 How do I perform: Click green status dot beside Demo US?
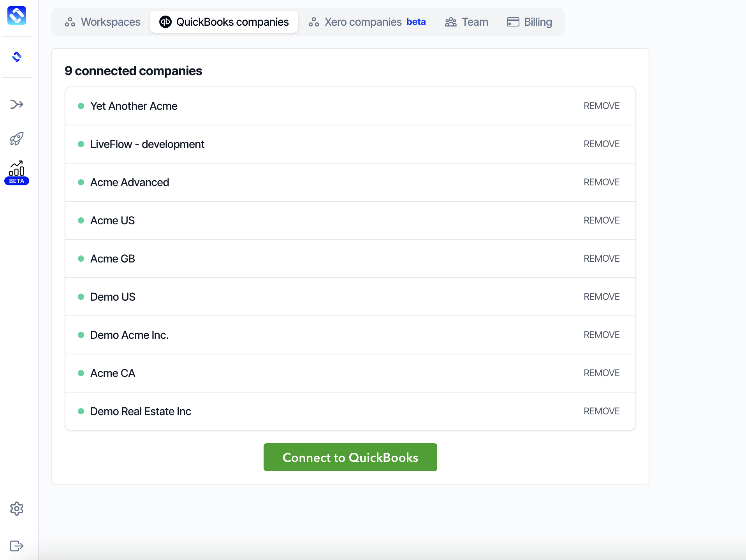point(81,297)
